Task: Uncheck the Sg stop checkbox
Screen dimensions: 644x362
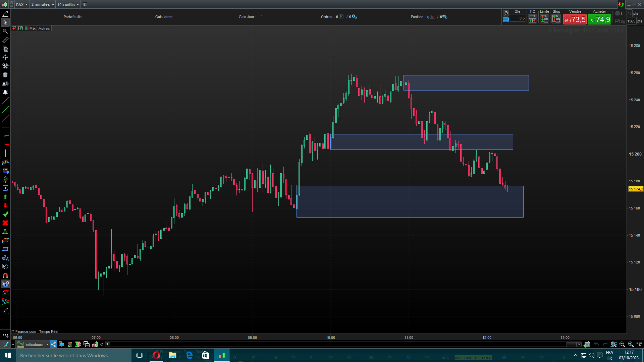Action: pyautogui.click(x=618, y=21)
